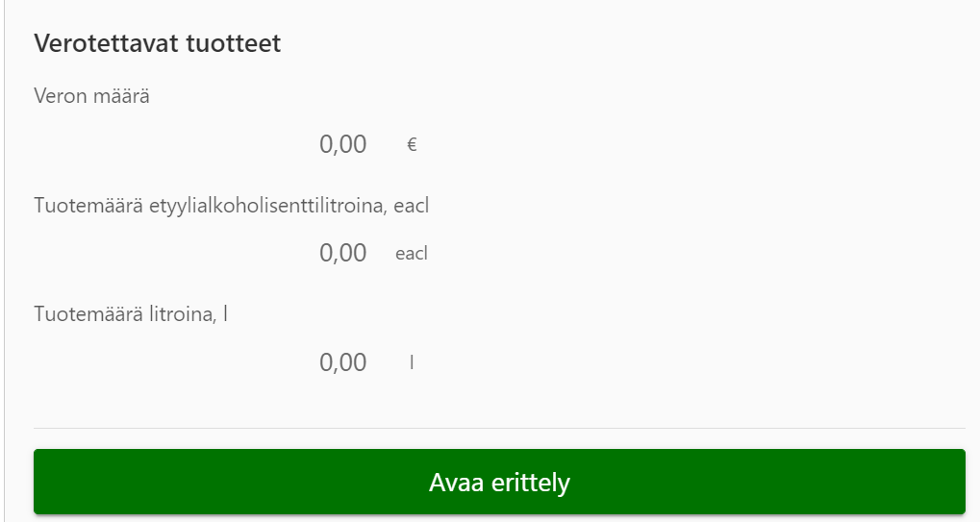
Task: Select the Veron määrä 0,00 value
Action: (343, 144)
